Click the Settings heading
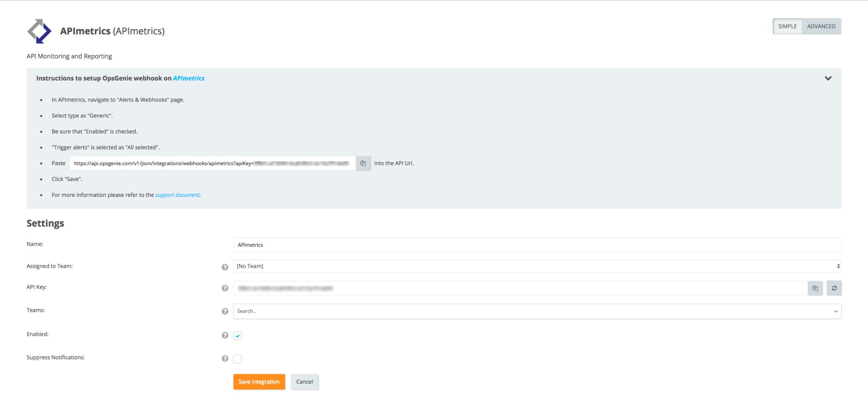This screenshot has width=868, height=415. [x=45, y=223]
